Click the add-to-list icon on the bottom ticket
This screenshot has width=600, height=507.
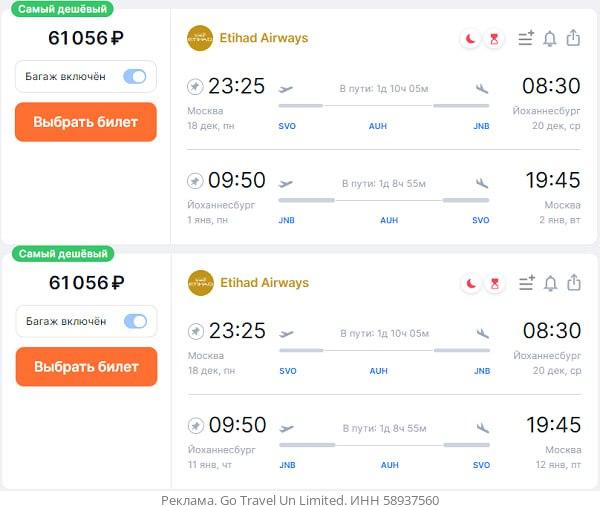(526, 284)
